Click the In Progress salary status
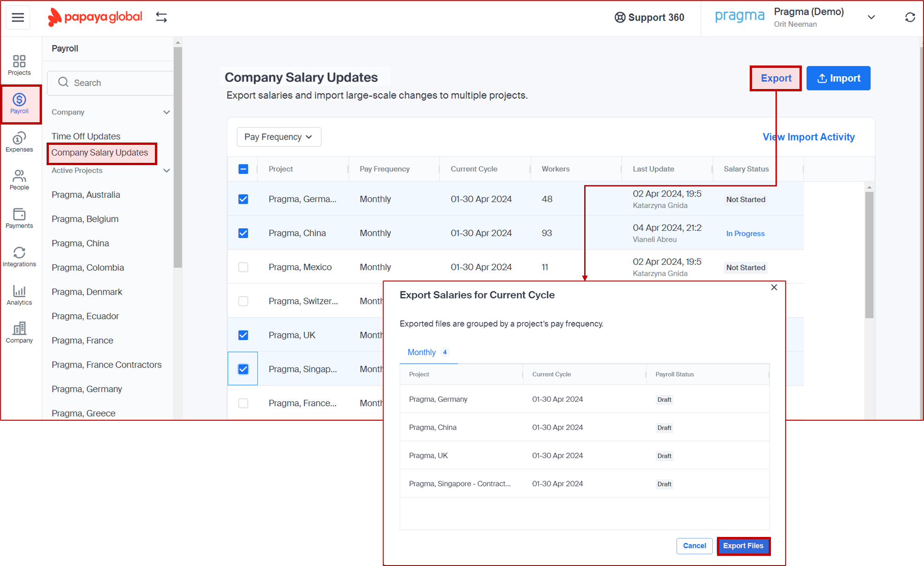Screen dimensions: 924x566 pyautogui.click(x=745, y=233)
